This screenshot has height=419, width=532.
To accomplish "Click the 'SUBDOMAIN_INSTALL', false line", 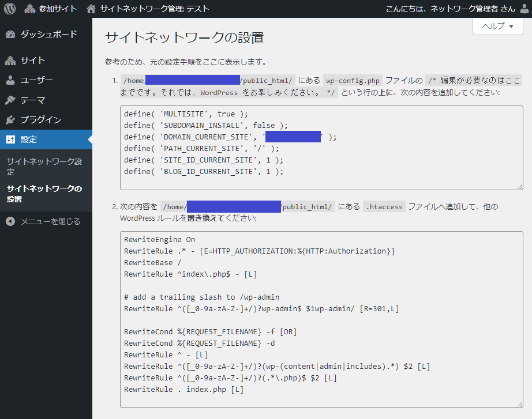I will [205, 126].
